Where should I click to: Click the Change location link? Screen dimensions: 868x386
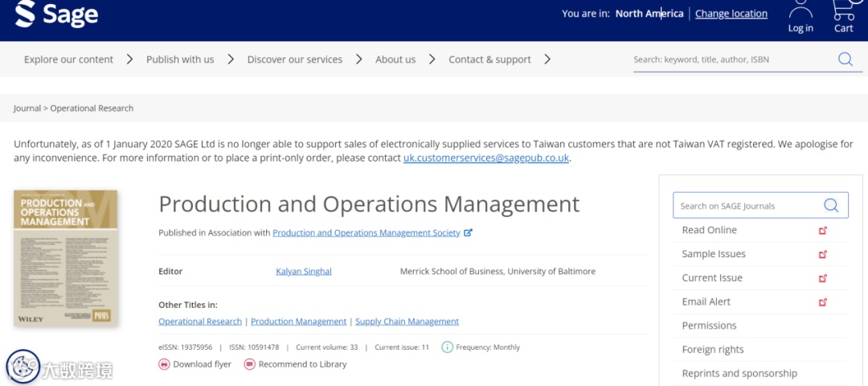(731, 14)
